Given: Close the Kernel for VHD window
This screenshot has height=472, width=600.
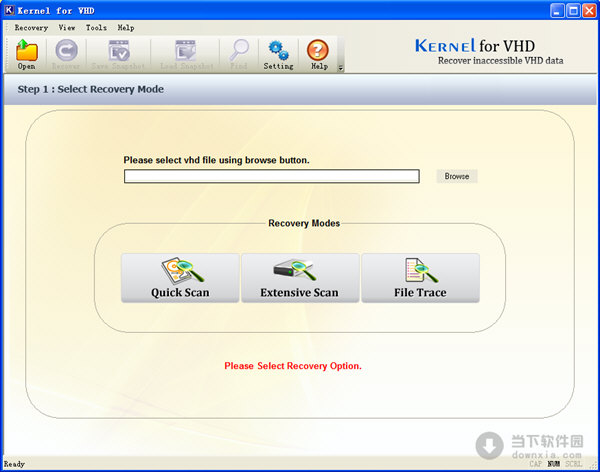Looking at the screenshot, I should (589, 10).
